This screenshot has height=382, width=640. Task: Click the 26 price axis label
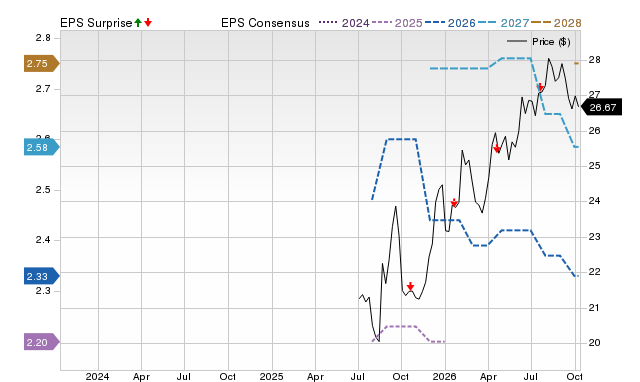594,131
